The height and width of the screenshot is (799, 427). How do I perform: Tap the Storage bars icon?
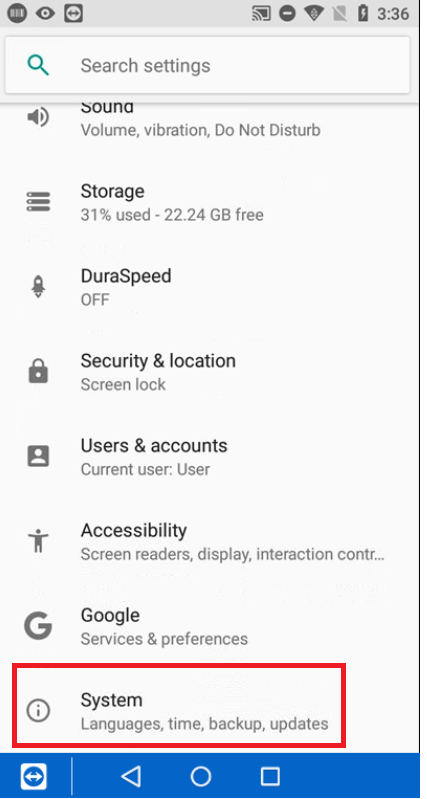click(x=38, y=201)
